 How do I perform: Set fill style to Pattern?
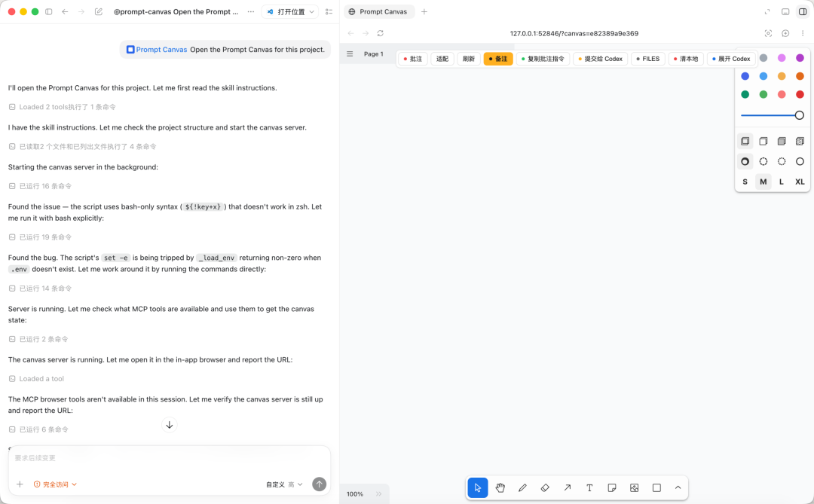point(800,141)
